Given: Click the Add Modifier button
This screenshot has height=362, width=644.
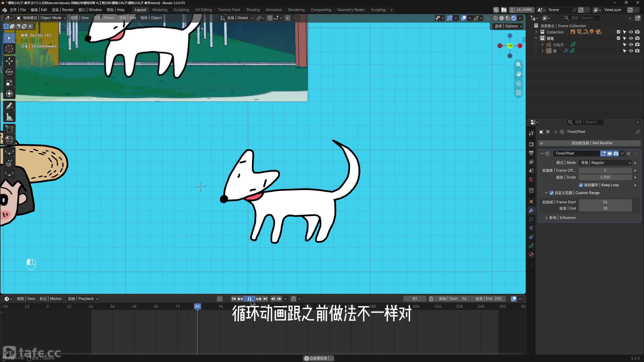Looking at the screenshot, I should [589, 143].
